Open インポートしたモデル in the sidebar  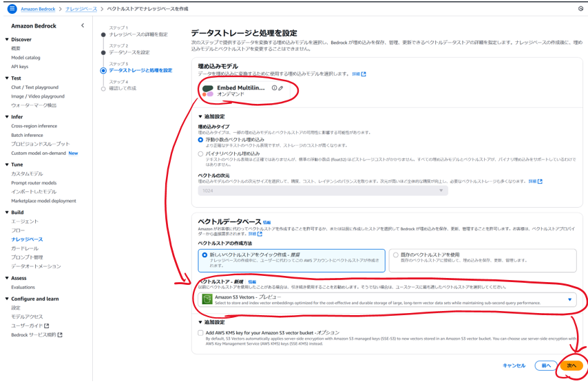coord(34,191)
